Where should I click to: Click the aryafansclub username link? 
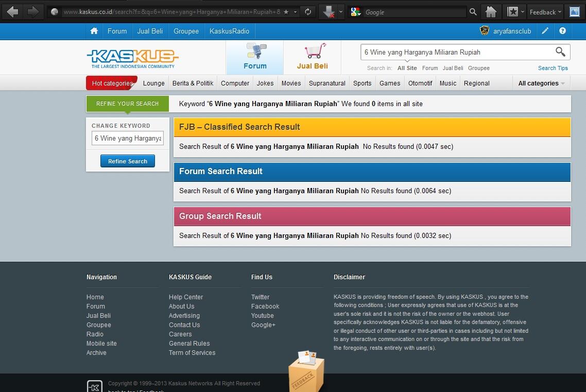(512, 31)
